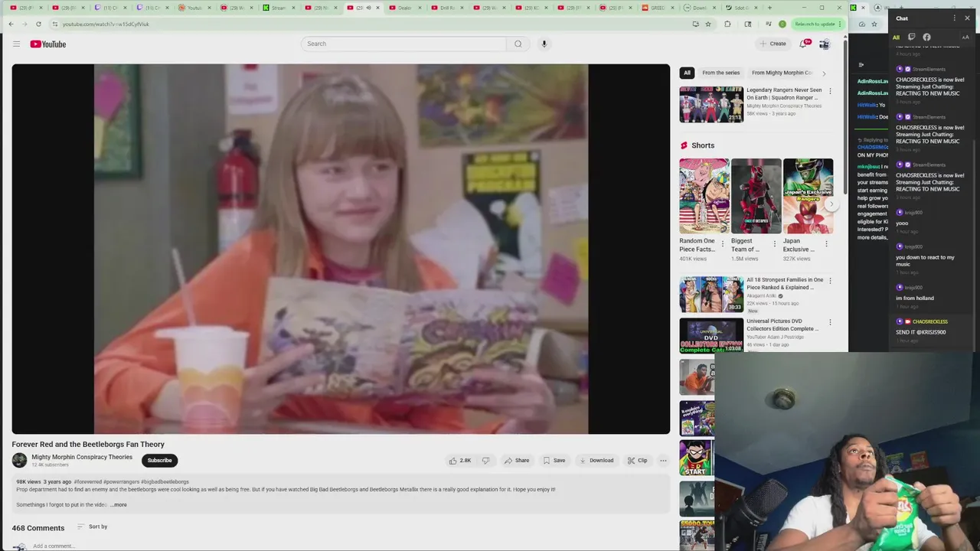Open a new browser tab

pos(769,8)
